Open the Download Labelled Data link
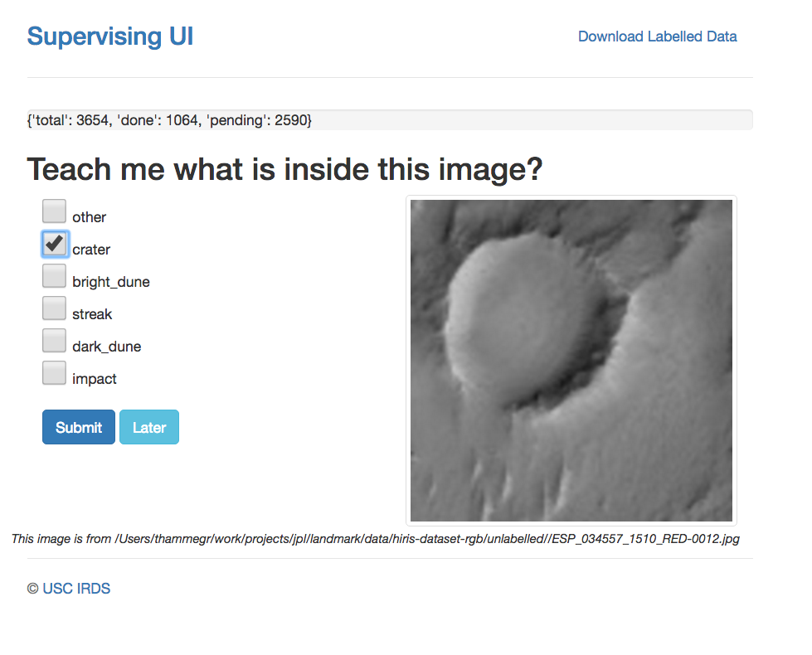 pos(657,36)
